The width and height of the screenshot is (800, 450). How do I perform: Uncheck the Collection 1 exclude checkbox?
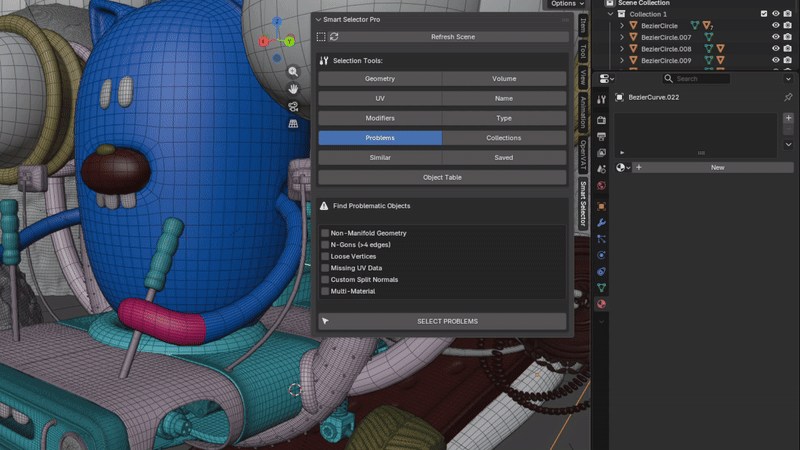point(764,14)
